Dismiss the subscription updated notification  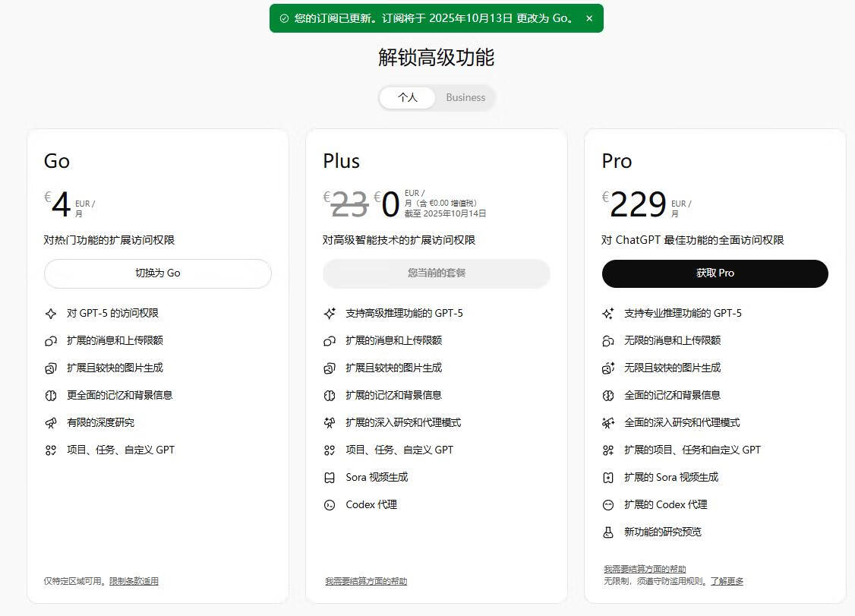[589, 18]
